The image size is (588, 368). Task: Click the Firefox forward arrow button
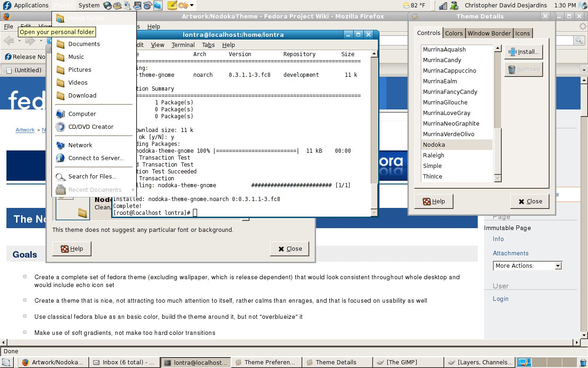[30, 41]
